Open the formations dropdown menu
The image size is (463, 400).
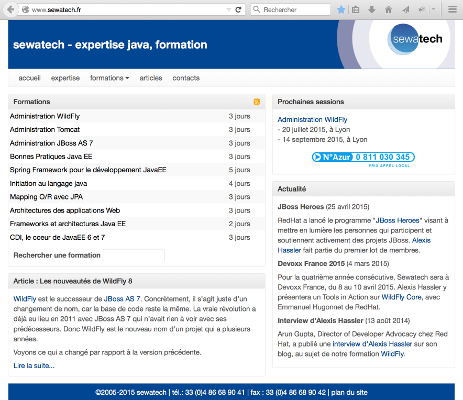(109, 78)
